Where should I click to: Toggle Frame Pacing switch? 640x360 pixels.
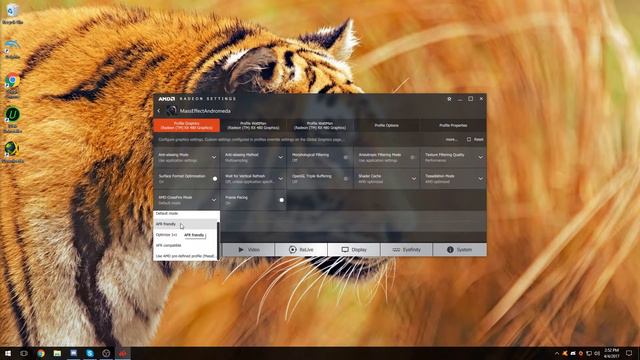(281, 200)
